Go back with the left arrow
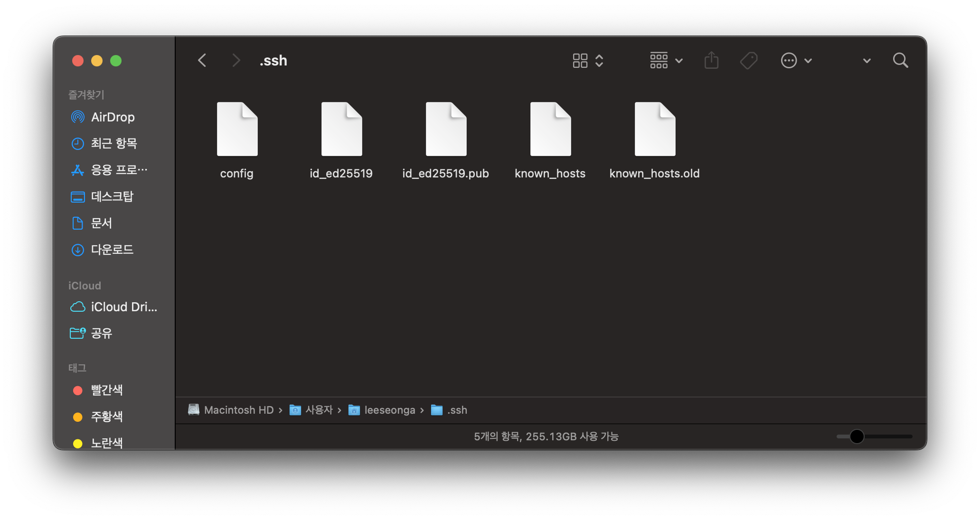This screenshot has width=980, height=520. [x=202, y=61]
